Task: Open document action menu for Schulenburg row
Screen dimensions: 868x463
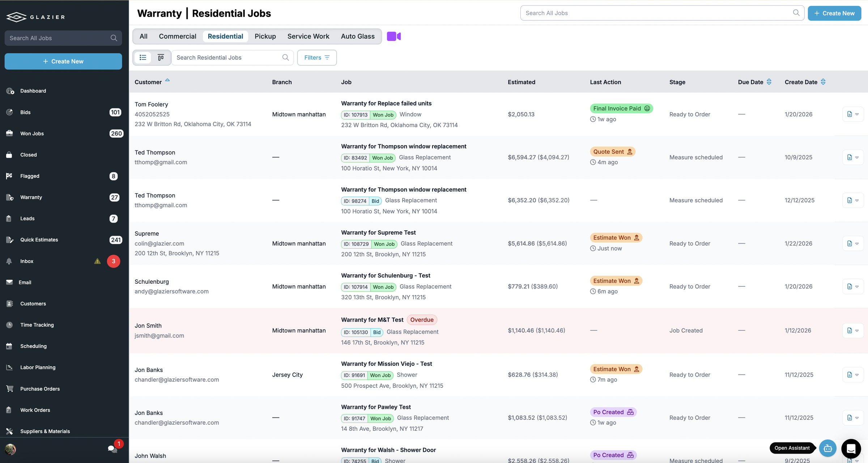Action: coord(853,287)
